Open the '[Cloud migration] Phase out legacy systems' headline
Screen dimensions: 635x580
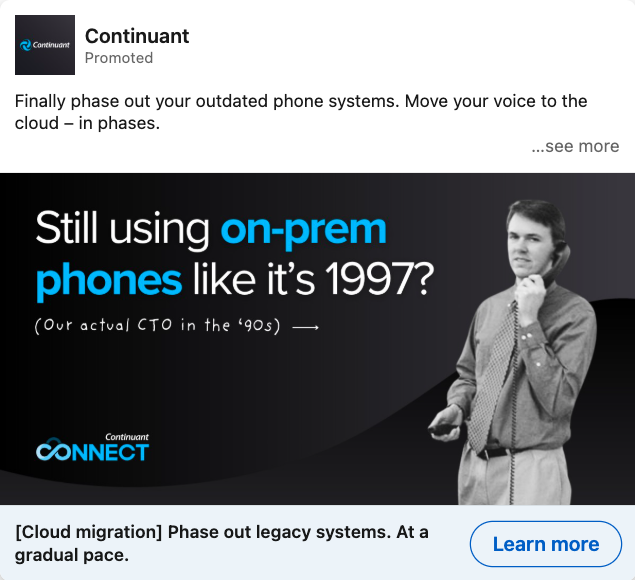coord(222,544)
